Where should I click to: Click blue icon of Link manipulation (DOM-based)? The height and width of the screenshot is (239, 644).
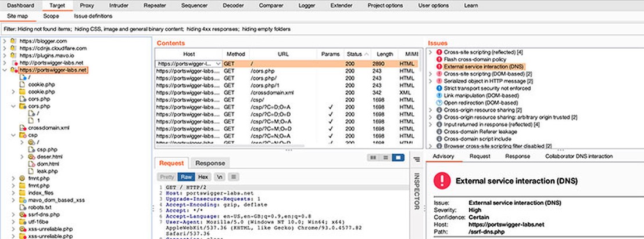click(439, 96)
